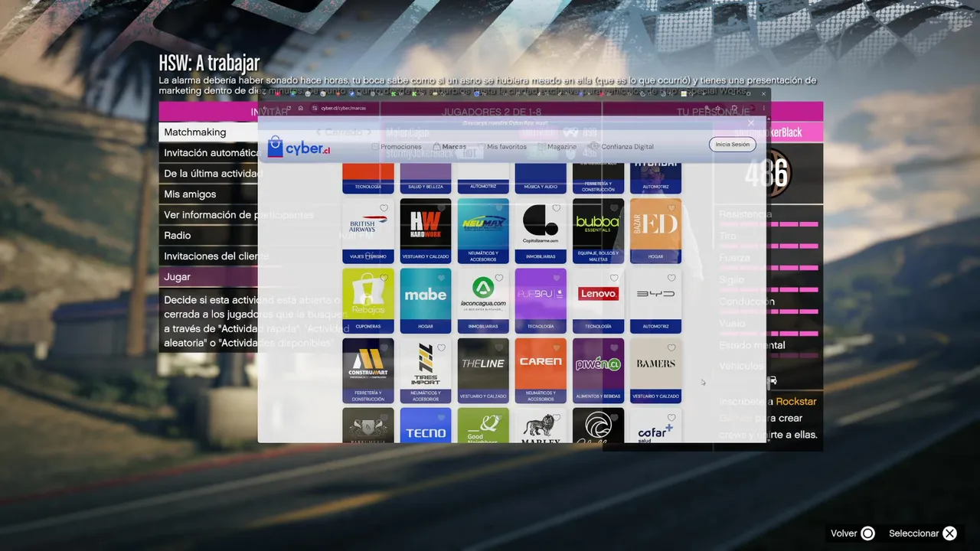Open the mabe brand logo
This screenshot has height=551, width=980.
(426, 294)
